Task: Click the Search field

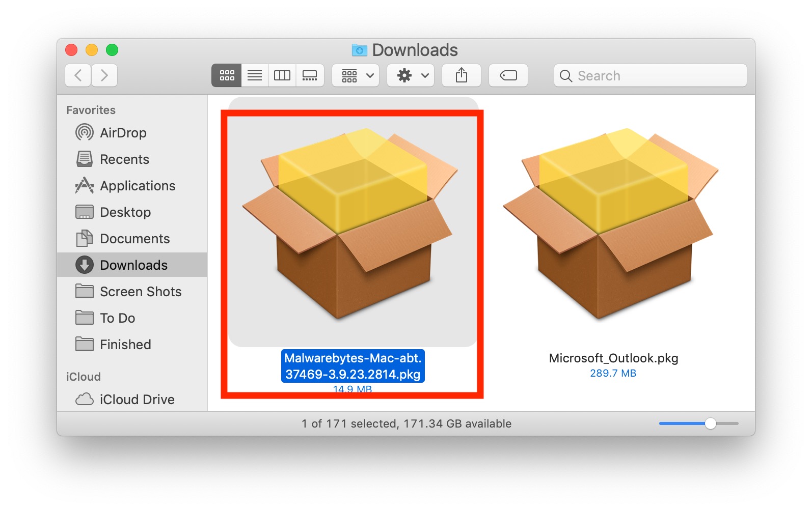Action: pos(651,76)
